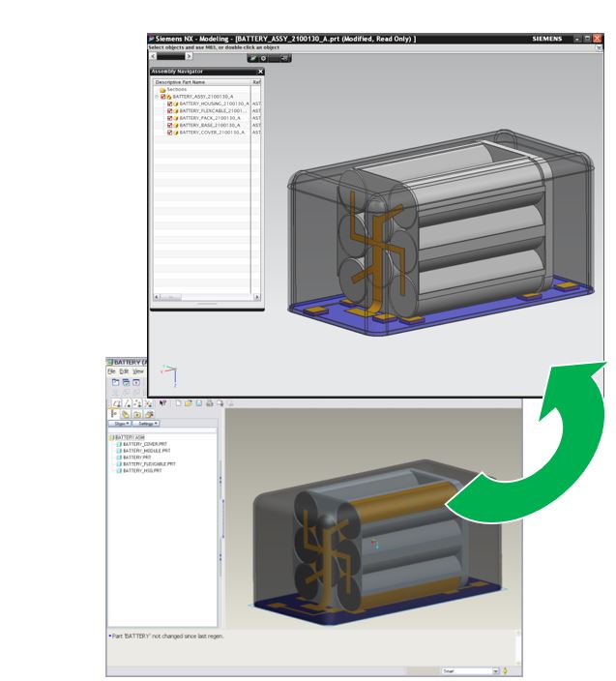Click the Save disk icon in the lower toolbar

point(199,403)
